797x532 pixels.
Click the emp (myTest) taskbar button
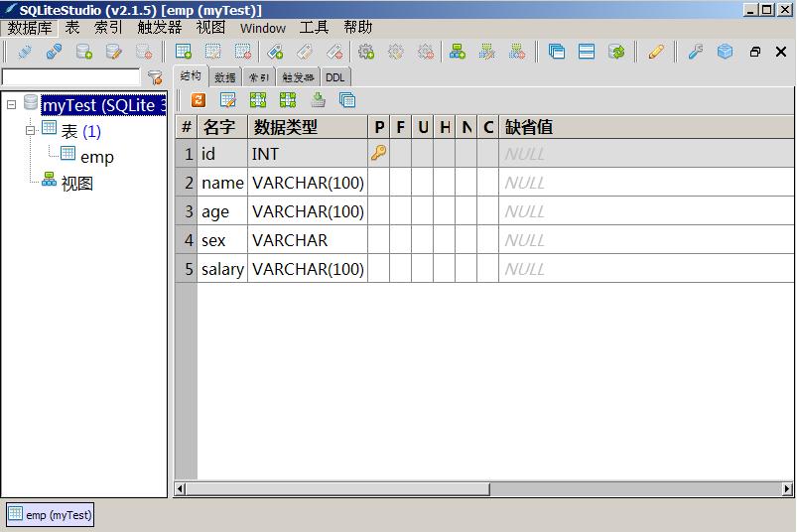tap(51, 514)
